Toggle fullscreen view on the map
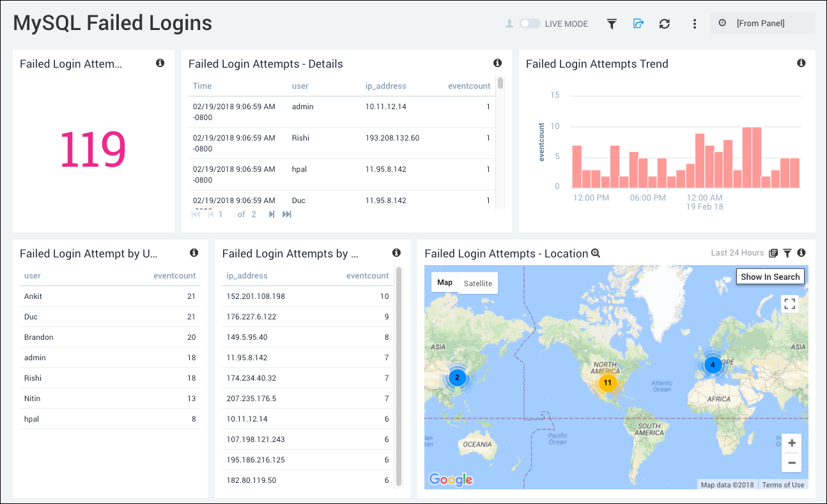827x504 pixels. point(790,304)
